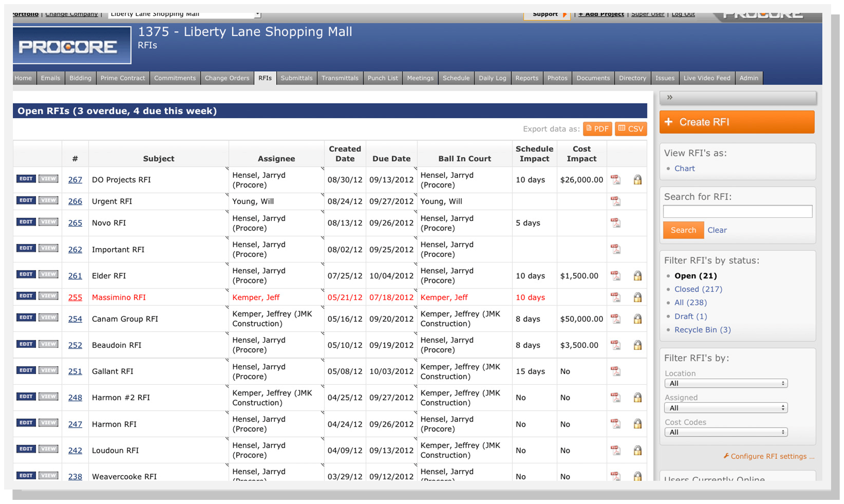
Task: Click the Search for RFI text field
Action: coord(737,212)
